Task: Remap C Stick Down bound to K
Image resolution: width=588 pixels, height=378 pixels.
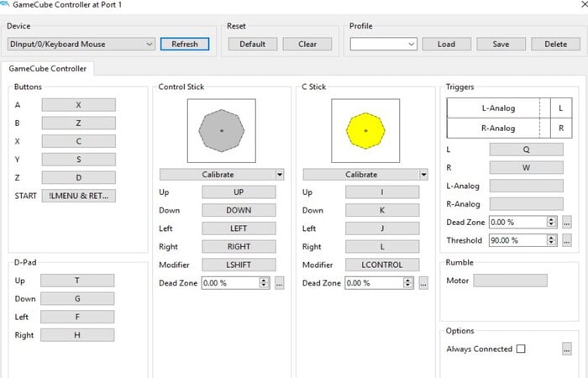Action: point(382,210)
